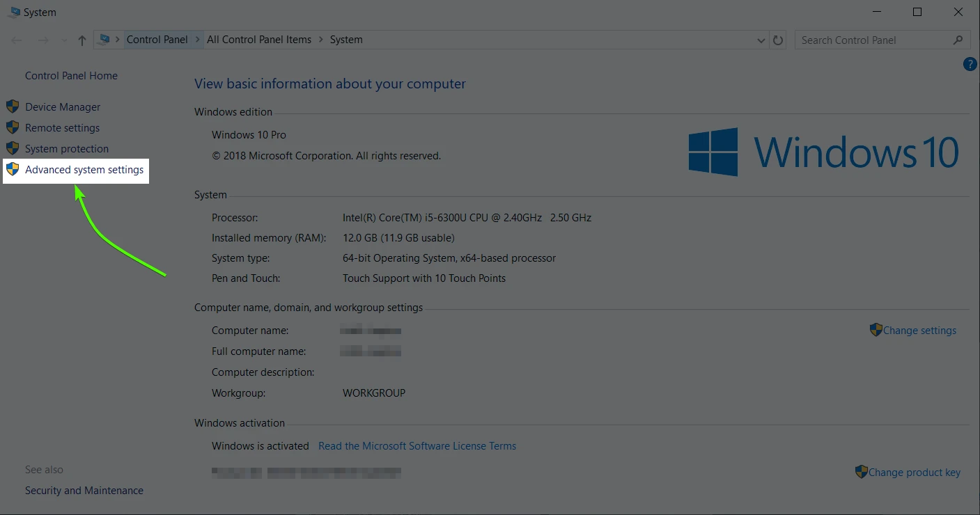This screenshot has width=980, height=515.
Task: Click the search magnifier icon
Action: 958,40
